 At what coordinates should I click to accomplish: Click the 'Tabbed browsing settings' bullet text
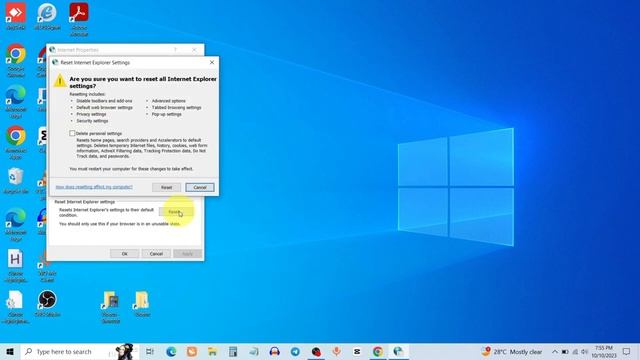coord(176,107)
